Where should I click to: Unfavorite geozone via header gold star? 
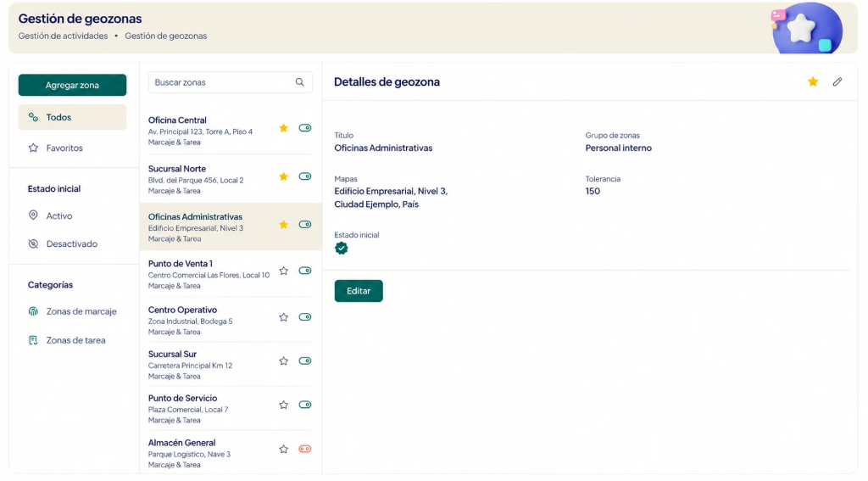point(813,82)
